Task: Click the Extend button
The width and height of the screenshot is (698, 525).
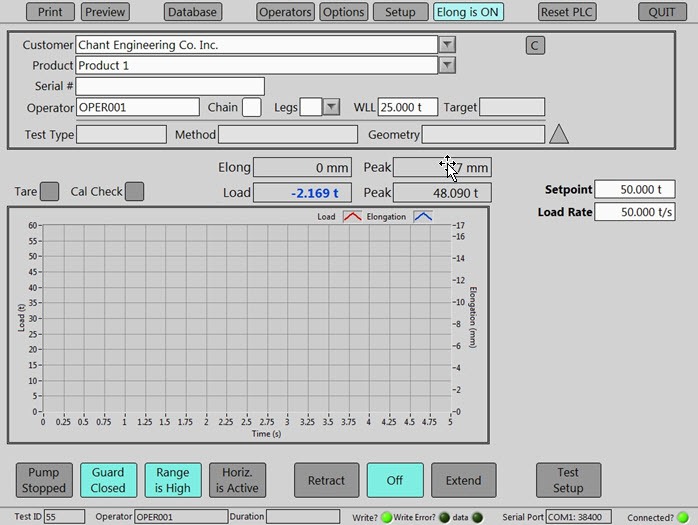Action: point(463,480)
